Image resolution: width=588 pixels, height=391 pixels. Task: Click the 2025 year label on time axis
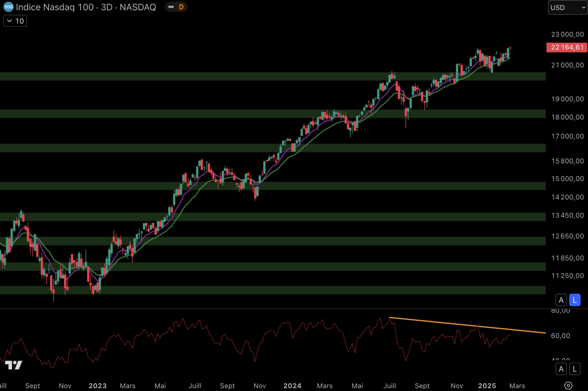point(487,386)
